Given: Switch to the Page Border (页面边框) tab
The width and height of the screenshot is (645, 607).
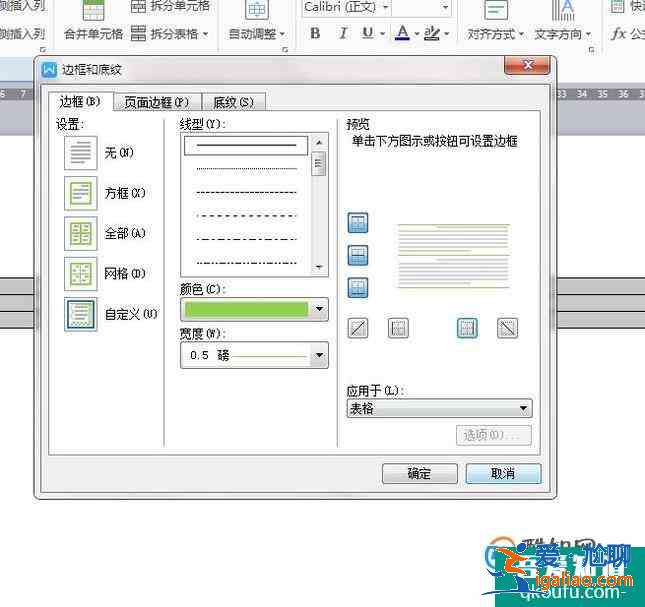Looking at the screenshot, I should (x=157, y=102).
